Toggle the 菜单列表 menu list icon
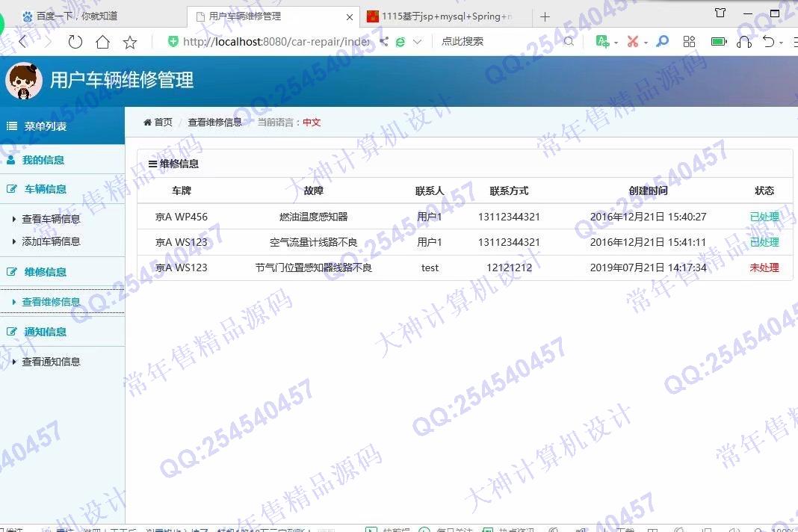This screenshot has width=798, height=532. pyautogui.click(x=12, y=126)
